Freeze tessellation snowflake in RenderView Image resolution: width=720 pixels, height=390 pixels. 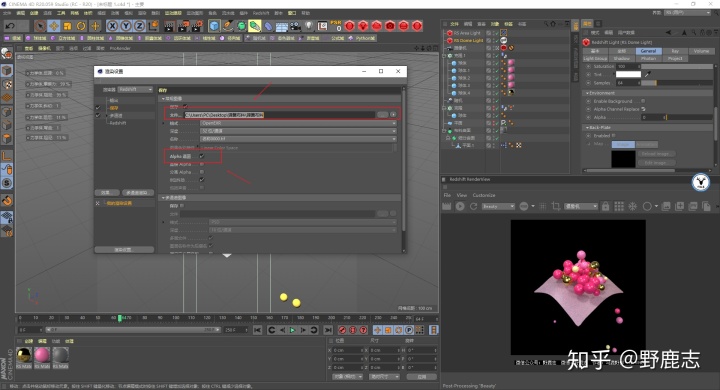[632, 206]
